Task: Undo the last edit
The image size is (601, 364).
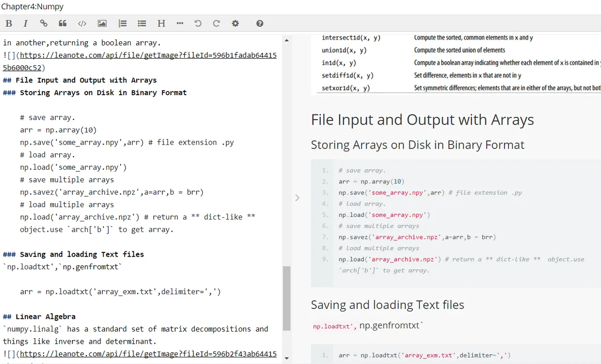Action: click(198, 23)
